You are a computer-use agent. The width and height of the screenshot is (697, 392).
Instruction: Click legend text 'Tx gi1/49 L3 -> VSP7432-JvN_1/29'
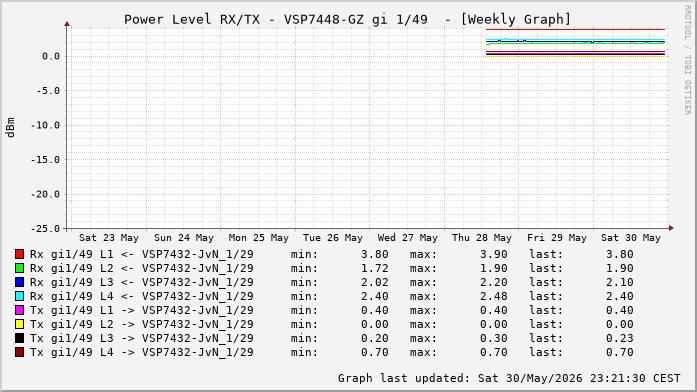point(142,339)
